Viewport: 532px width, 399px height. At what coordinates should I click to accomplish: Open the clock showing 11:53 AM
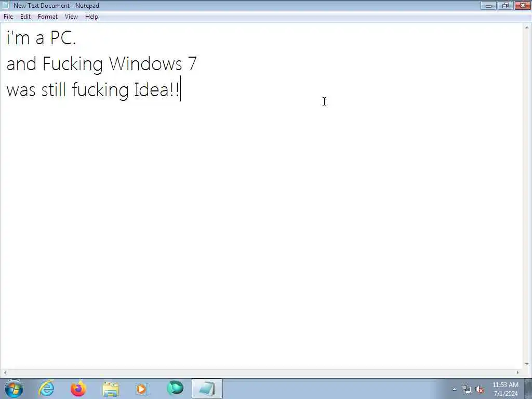point(505,389)
